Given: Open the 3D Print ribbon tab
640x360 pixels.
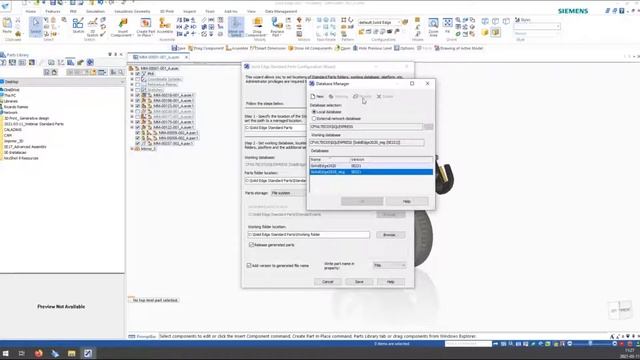Looking at the screenshot, I should [x=167, y=11].
